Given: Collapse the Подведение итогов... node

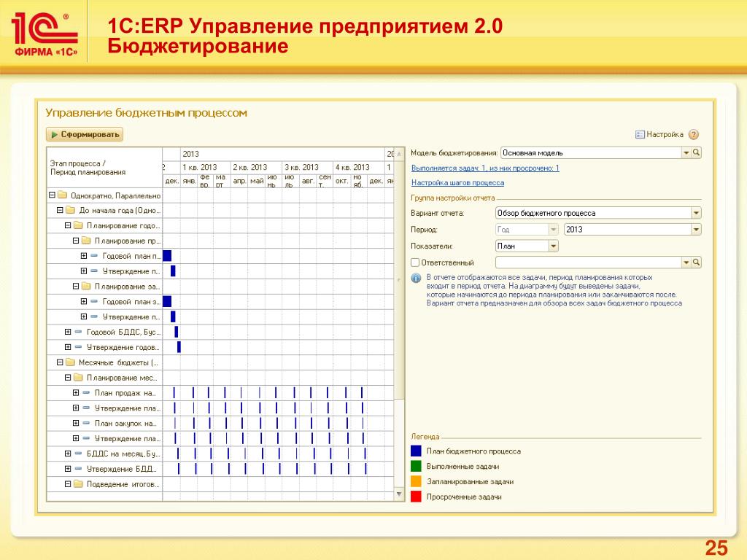Looking at the screenshot, I should point(68,484).
